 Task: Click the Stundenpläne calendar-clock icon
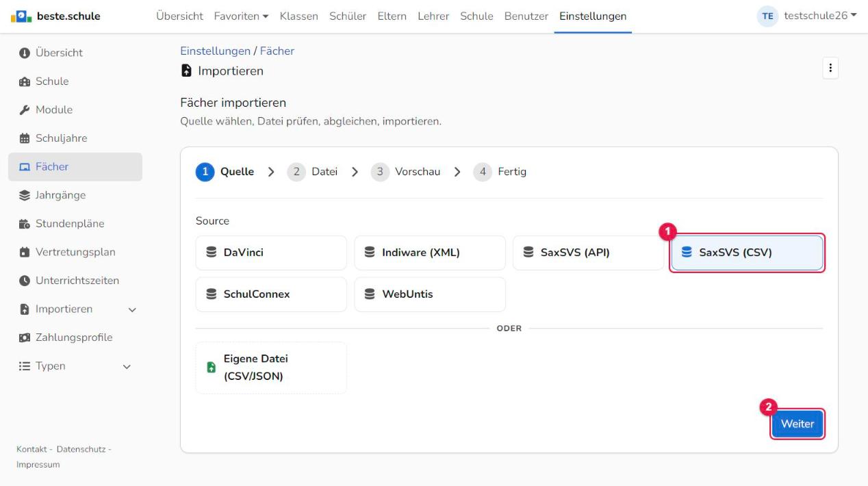25,224
